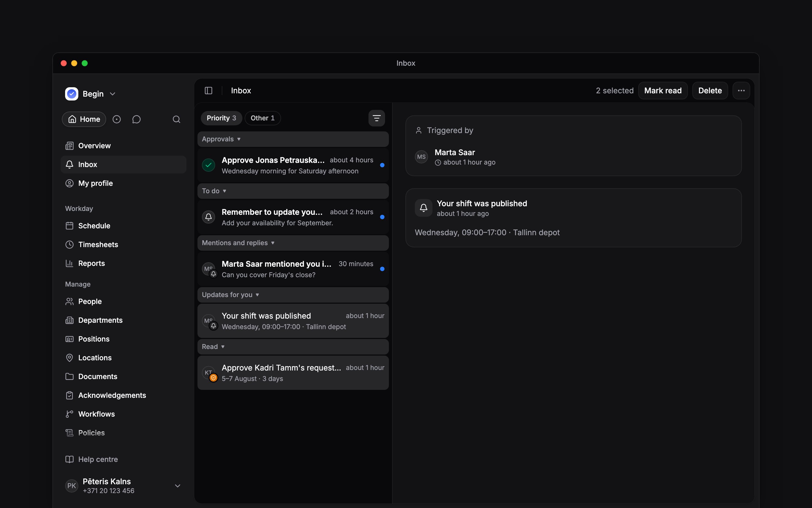Collapse the To do group

click(293, 191)
